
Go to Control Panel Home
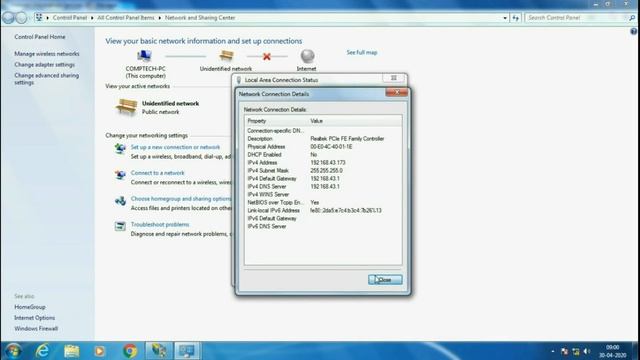tap(40, 37)
